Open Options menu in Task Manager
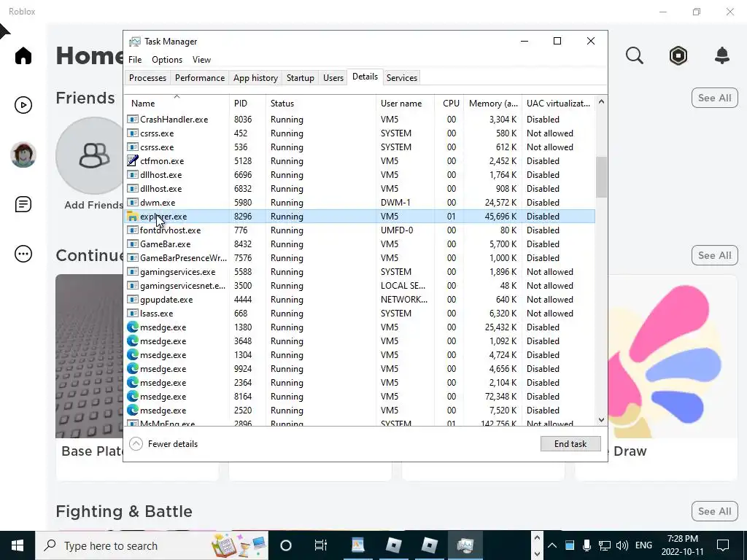This screenshot has height=560, width=747. coord(167,60)
